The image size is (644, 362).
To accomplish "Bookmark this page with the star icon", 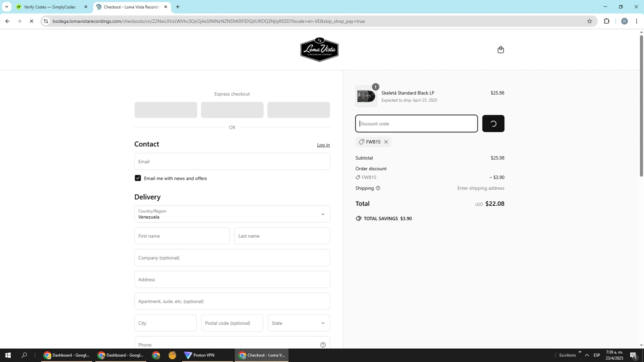I will [589, 21].
